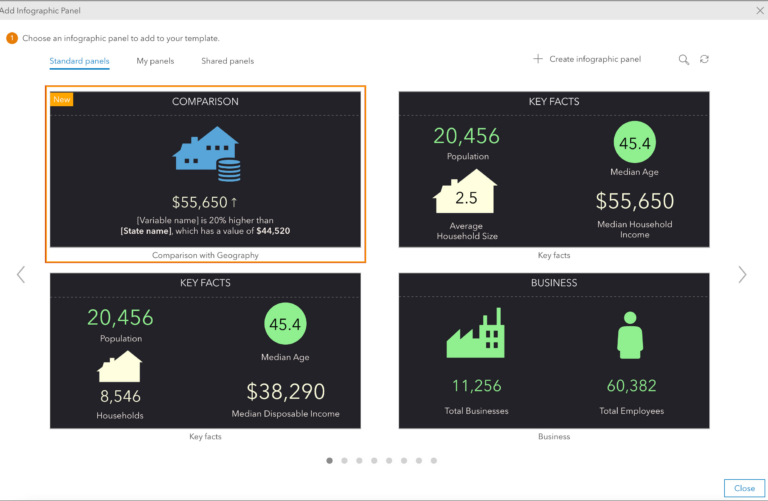The image size is (768, 501).
Task: Select the Key facts panel with Median Household Income
Action: (554, 169)
